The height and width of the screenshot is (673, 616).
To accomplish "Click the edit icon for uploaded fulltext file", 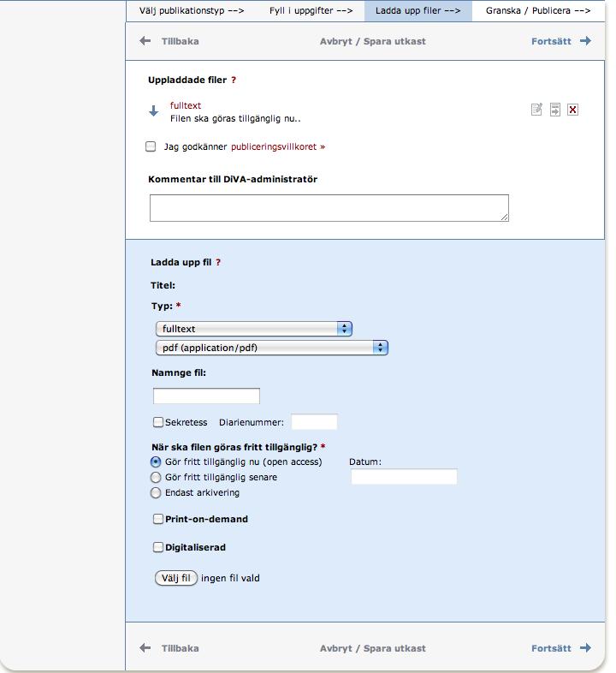I will coord(536,110).
